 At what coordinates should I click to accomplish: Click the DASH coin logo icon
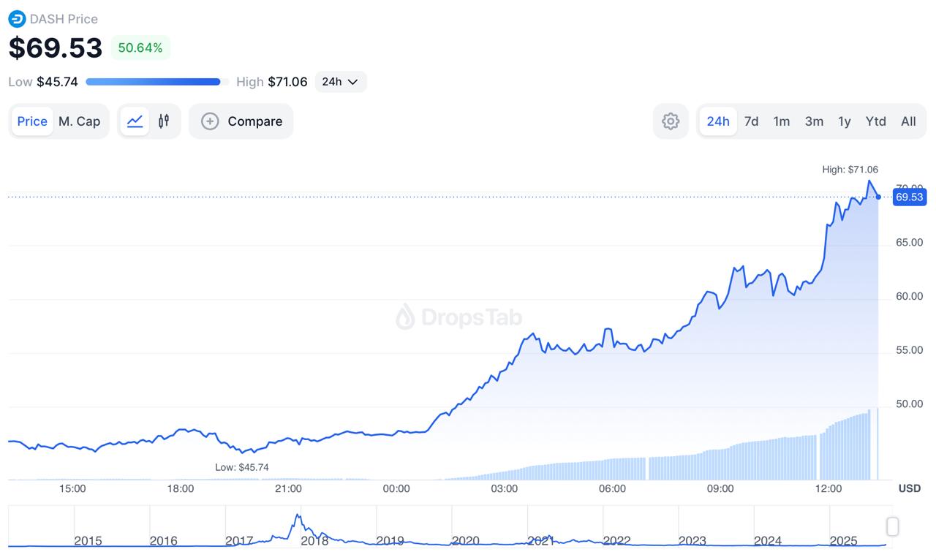click(17, 19)
